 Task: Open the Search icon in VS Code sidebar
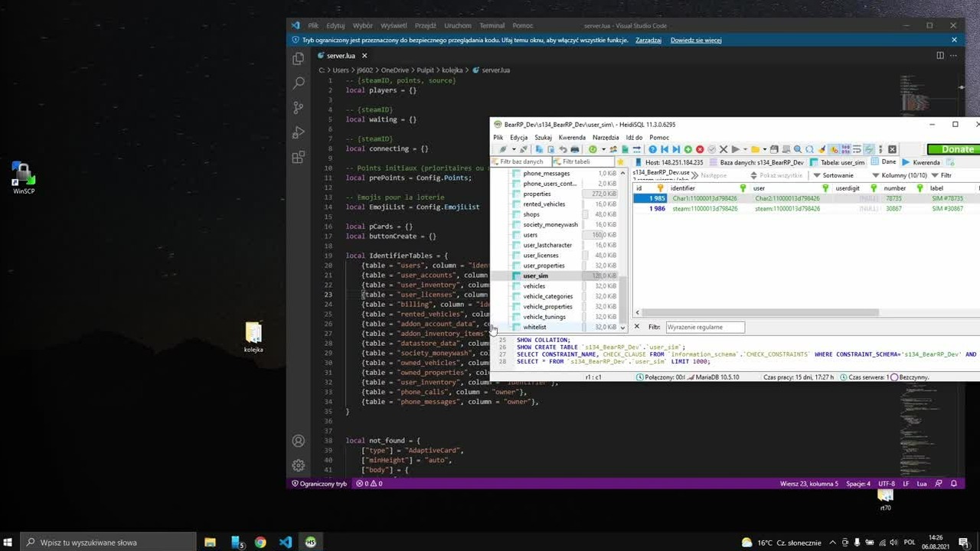click(299, 83)
